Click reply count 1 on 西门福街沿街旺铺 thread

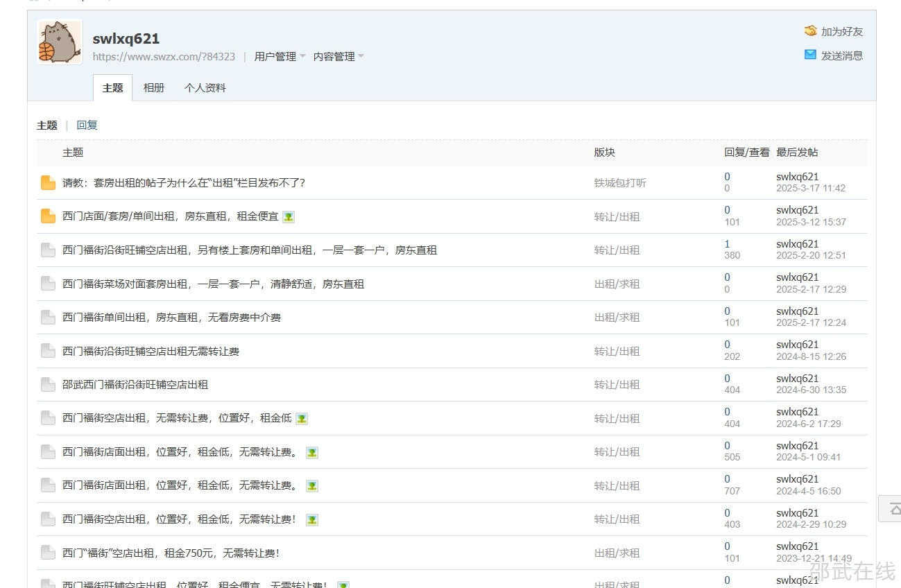click(x=727, y=244)
